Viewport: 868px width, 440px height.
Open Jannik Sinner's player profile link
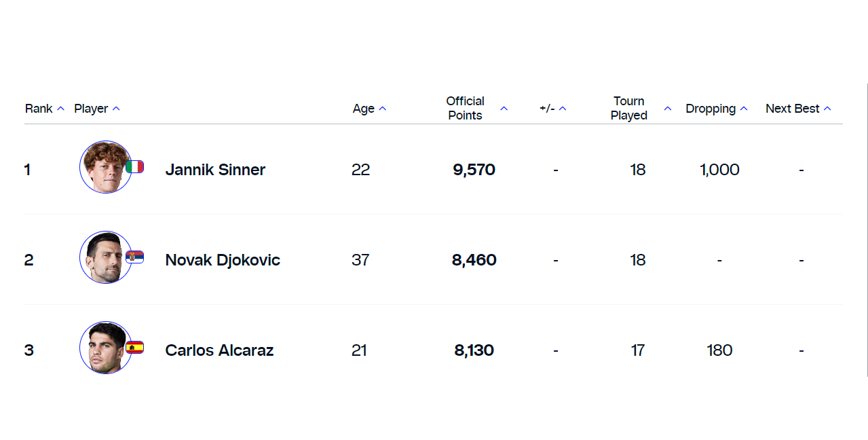[215, 170]
